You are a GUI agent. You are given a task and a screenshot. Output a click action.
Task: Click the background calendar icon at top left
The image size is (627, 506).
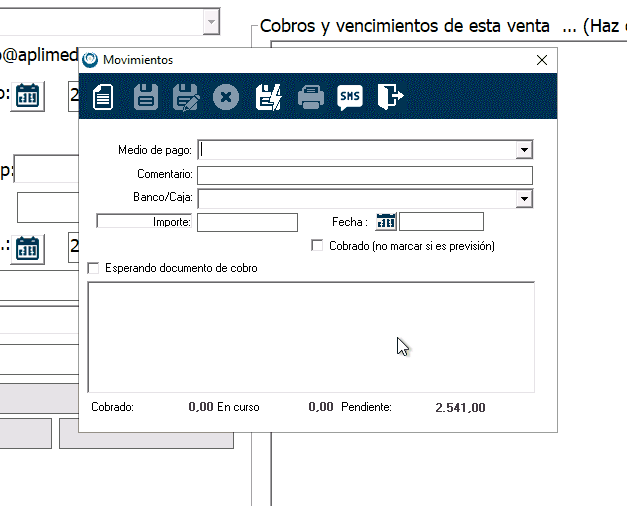28,96
